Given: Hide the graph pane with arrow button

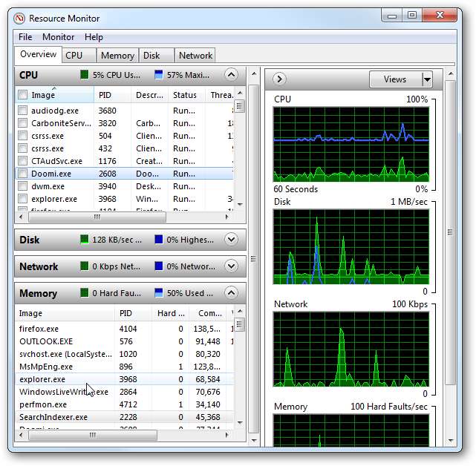Looking at the screenshot, I should click(279, 79).
